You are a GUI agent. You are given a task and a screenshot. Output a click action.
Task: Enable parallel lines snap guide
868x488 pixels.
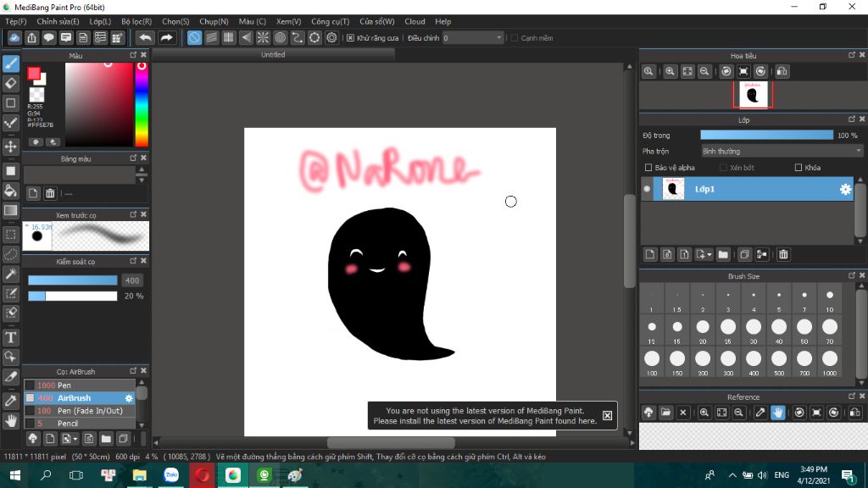point(211,37)
